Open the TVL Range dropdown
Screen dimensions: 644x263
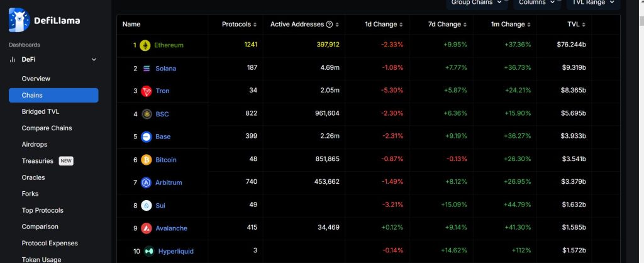[592, 3]
